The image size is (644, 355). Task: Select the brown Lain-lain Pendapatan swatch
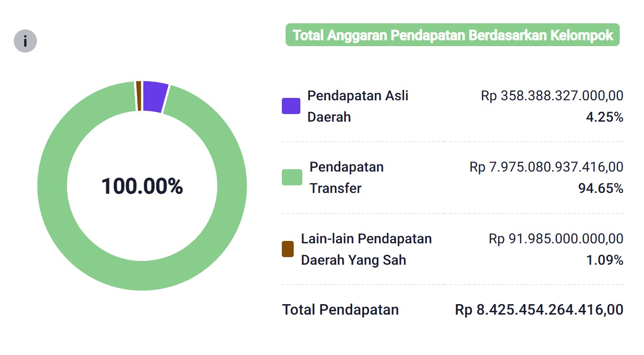pos(288,249)
